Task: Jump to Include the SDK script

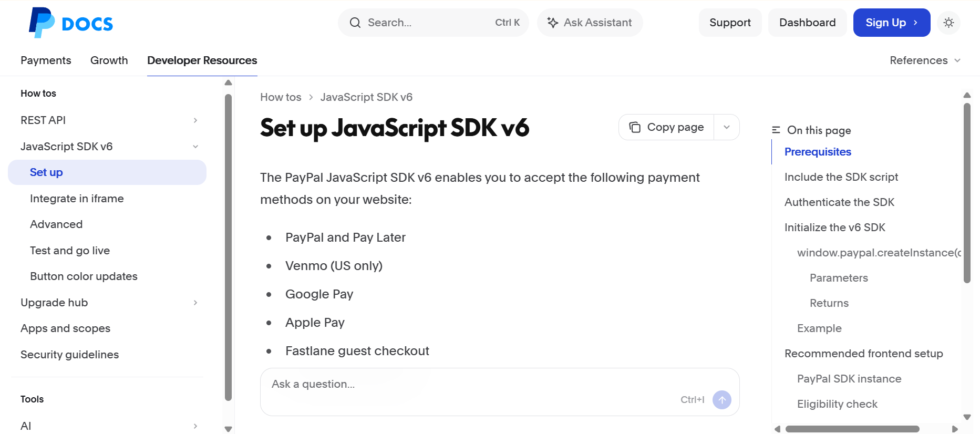Action: [841, 177]
